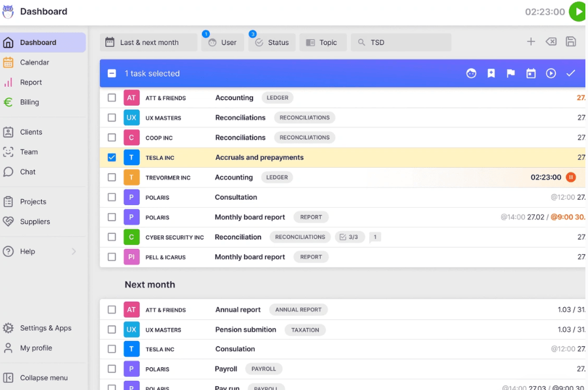
Task: Start the timer with the green play button
Action: [x=578, y=12]
